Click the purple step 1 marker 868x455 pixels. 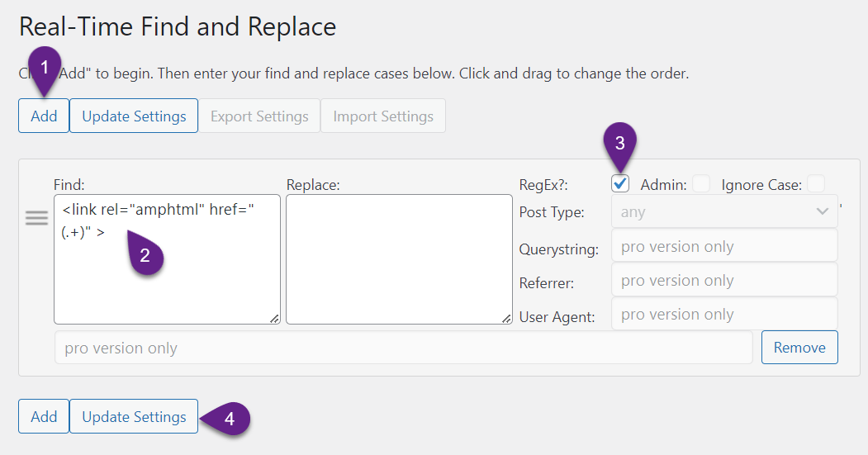[45, 67]
